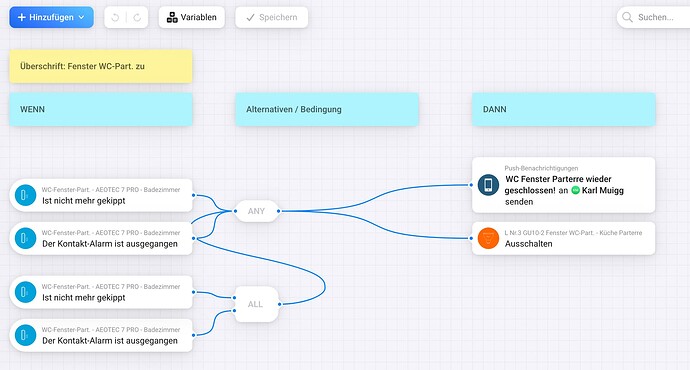Select the blue WENN note

click(101, 109)
